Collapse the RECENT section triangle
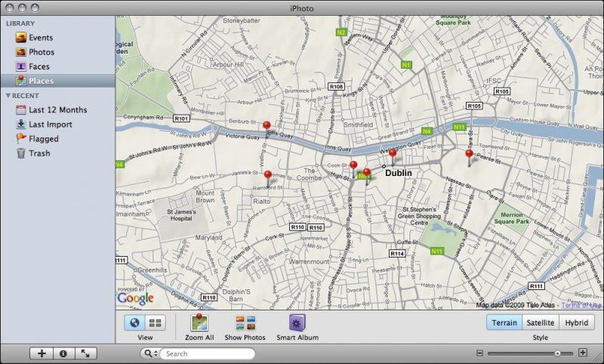The image size is (604, 364). pyautogui.click(x=8, y=96)
